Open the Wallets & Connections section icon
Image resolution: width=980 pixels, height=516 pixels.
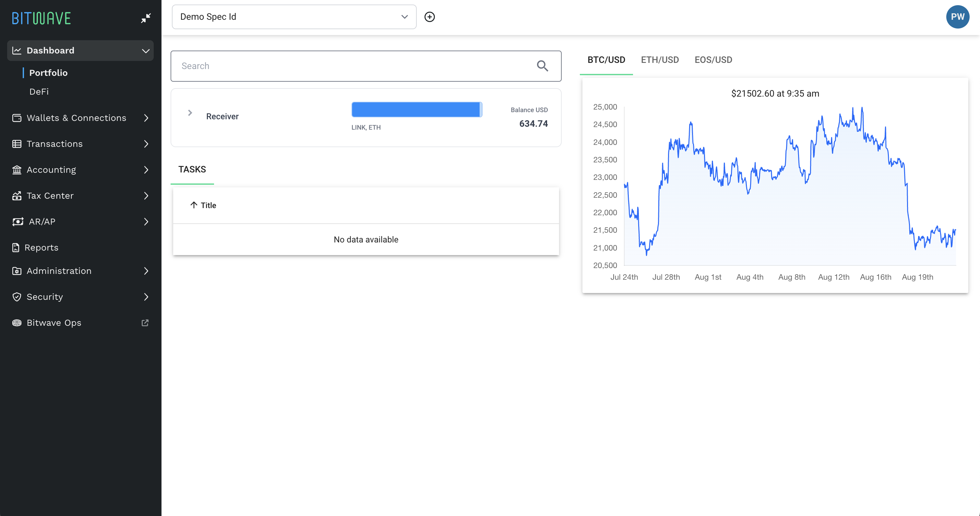[17, 118]
